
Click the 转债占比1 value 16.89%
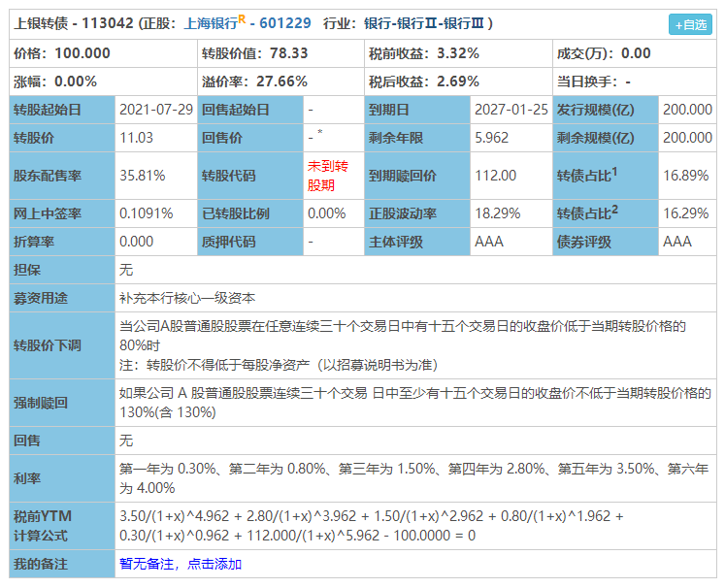point(686,176)
